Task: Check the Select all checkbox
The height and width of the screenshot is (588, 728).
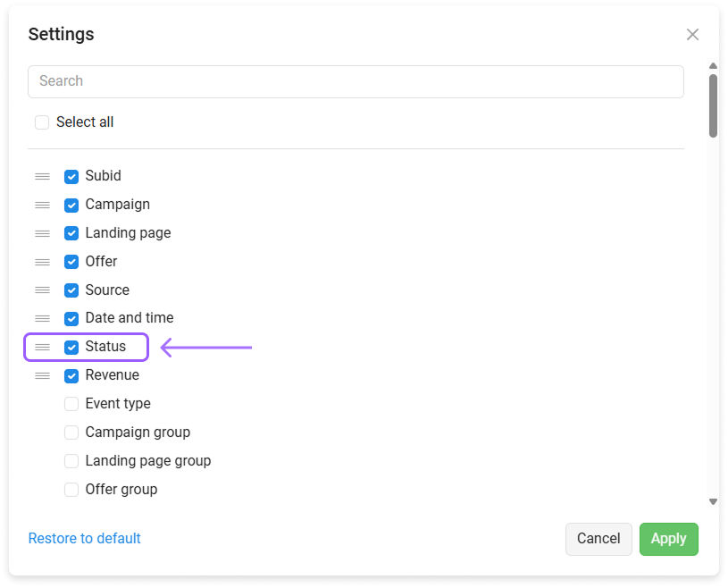Action: pos(42,122)
